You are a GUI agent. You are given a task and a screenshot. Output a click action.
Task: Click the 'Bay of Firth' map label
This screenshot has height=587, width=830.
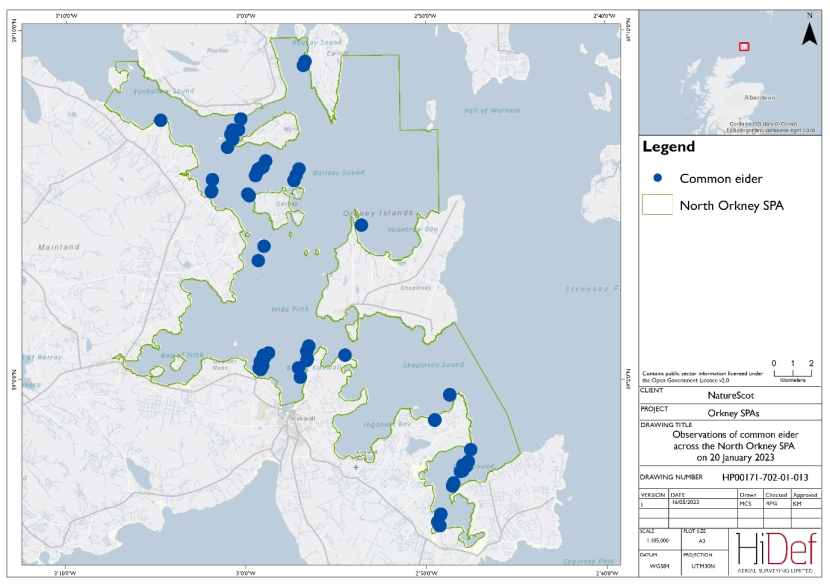click(x=182, y=355)
